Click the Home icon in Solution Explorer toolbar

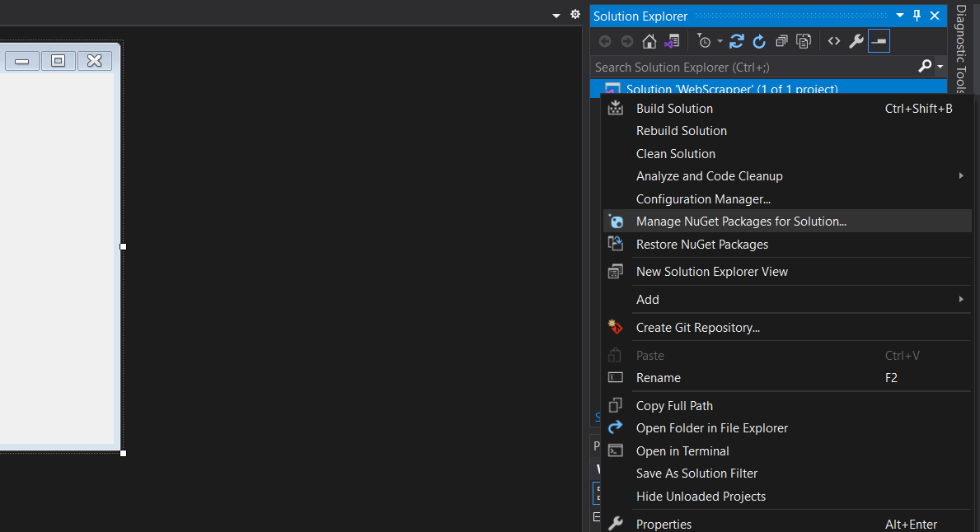pyautogui.click(x=649, y=40)
